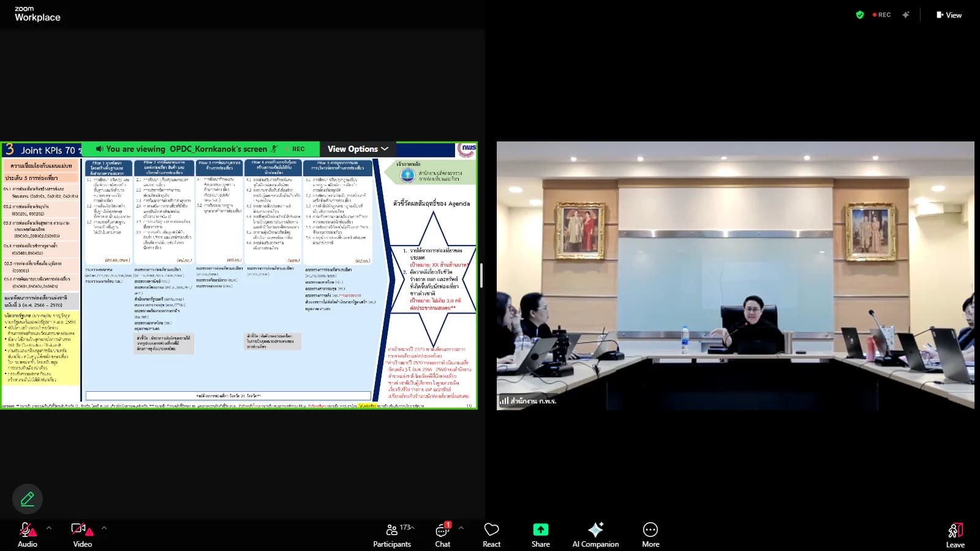This screenshot has width=980, height=551.
Task: Open the View Options menu
Action: click(358, 149)
